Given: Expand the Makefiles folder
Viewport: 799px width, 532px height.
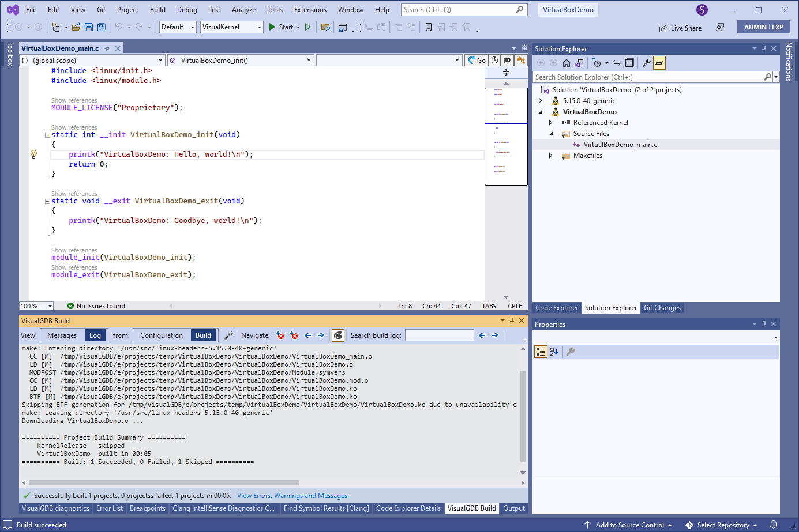Looking at the screenshot, I should 551,156.
